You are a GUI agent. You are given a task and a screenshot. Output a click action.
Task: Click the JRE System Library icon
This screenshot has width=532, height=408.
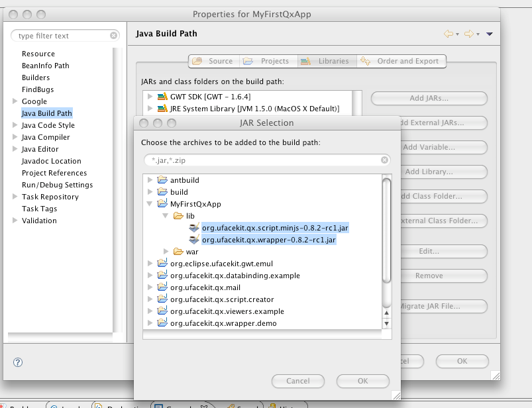[x=162, y=109]
